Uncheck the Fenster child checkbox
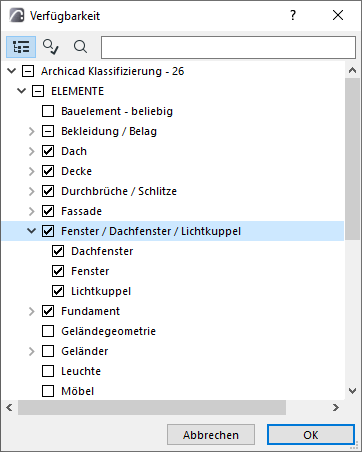The height and width of the screenshot is (452, 362). (58, 271)
